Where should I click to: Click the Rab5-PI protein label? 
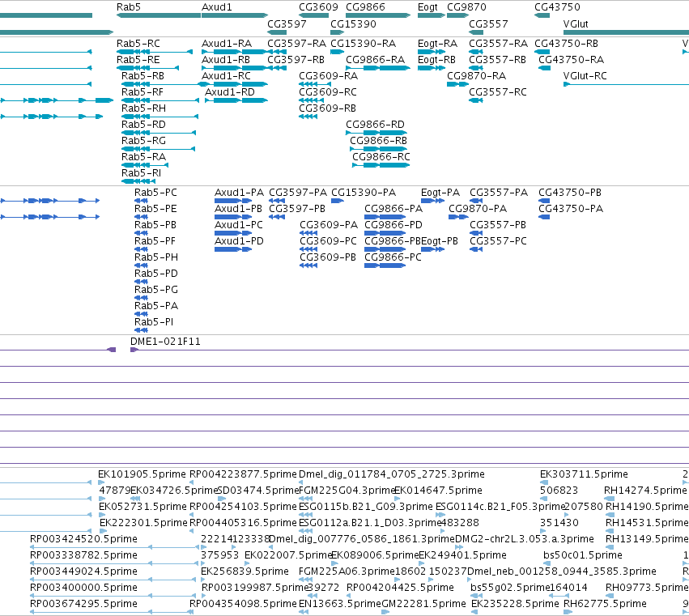coord(154,322)
